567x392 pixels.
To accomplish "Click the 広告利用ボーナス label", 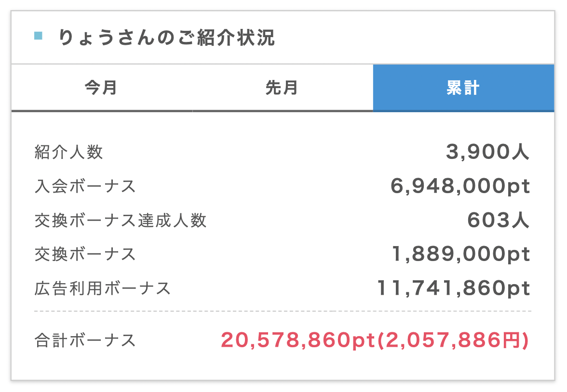I will pyautogui.click(x=103, y=288).
